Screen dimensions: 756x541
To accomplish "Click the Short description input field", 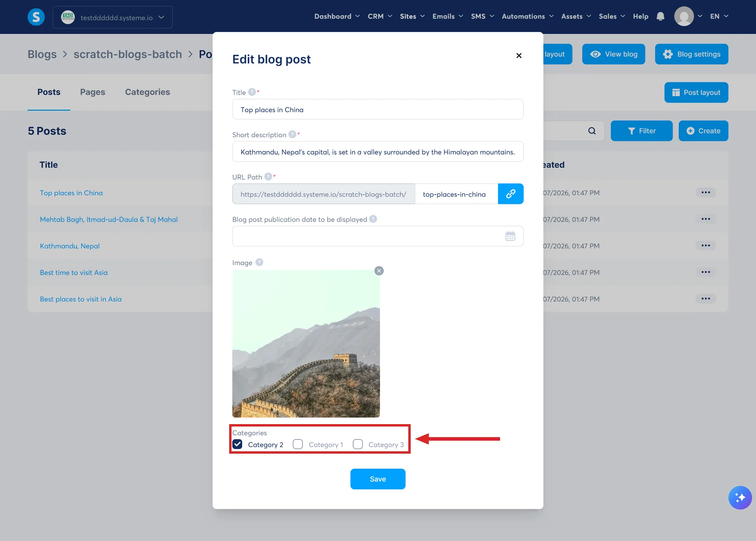I will pyautogui.click(x=378, y=152).
